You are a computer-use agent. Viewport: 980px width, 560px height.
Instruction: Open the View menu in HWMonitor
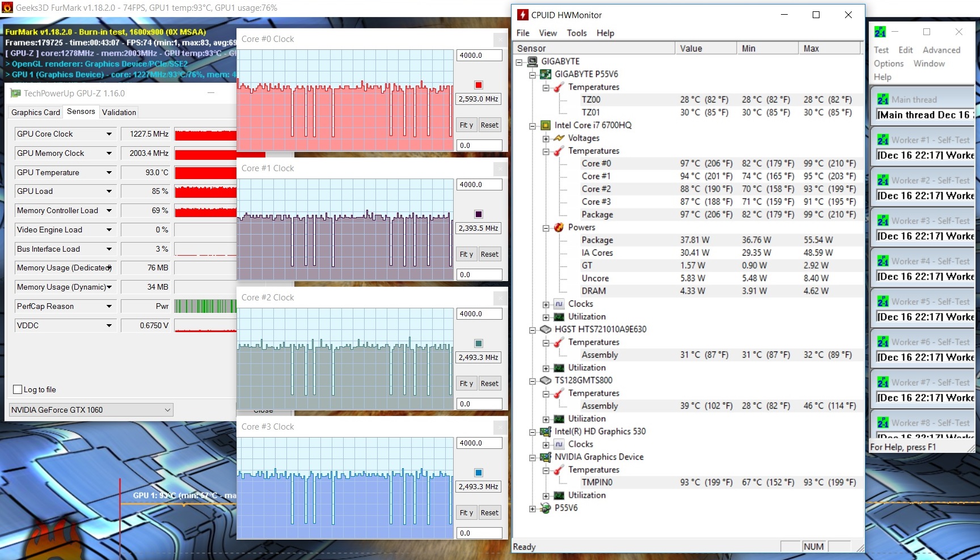[x=548, y=33]
